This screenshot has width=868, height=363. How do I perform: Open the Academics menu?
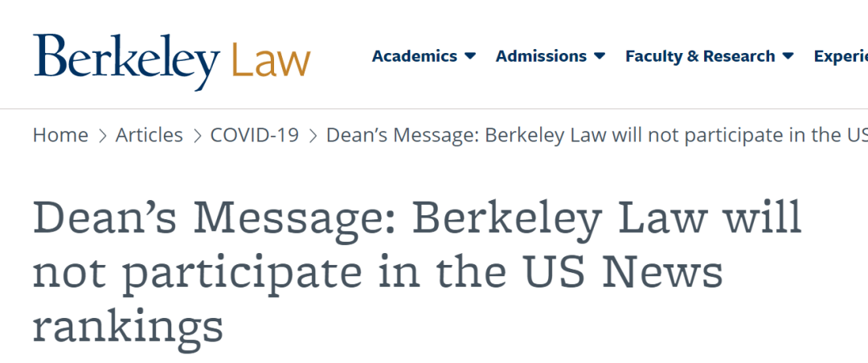(x=414, y=56)
